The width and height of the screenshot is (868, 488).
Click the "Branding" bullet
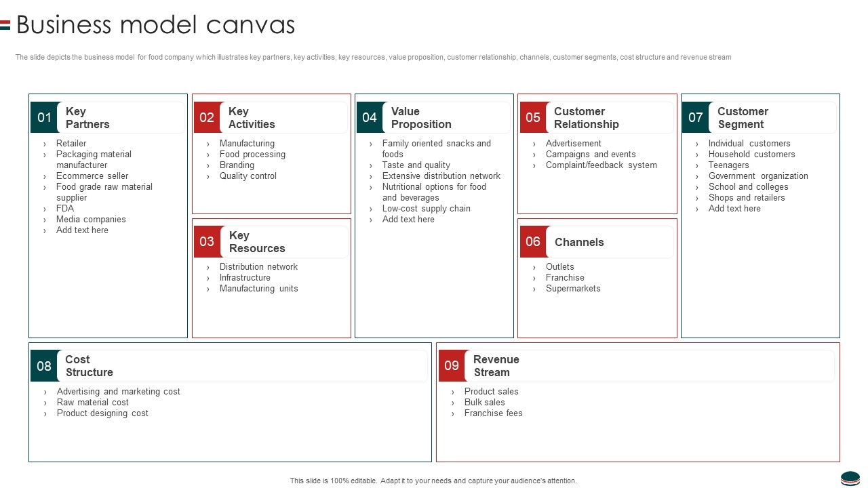237,165
